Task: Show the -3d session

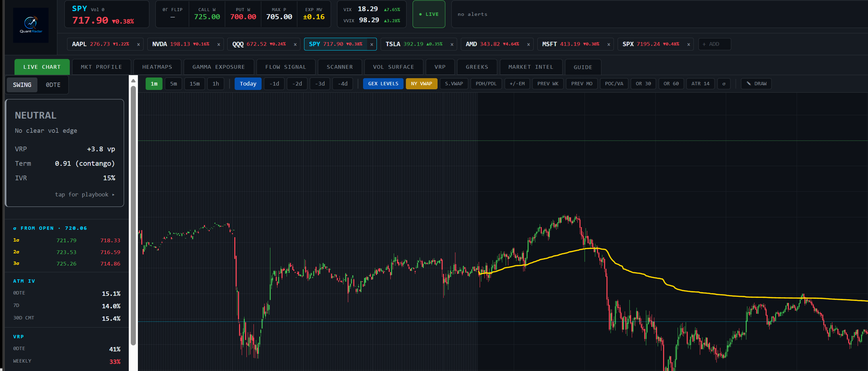Action: pyautogui.click(x=320, y=84)
